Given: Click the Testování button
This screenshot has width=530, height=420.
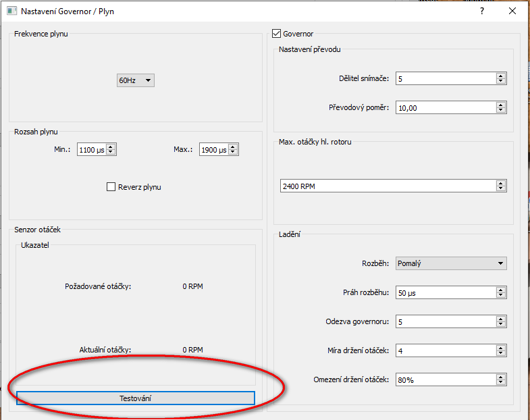Looking at the screenshot, I should tap(135, 398).
